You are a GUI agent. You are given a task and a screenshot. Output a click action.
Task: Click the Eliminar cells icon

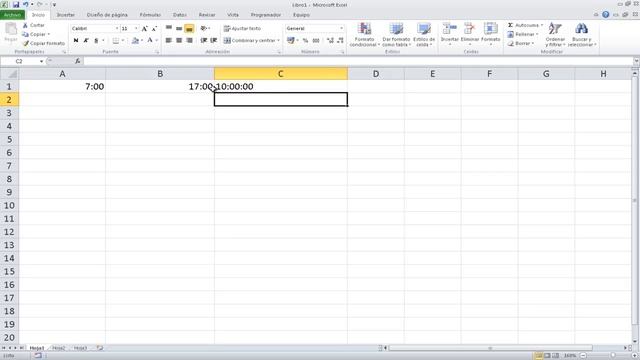coord(469,29)
